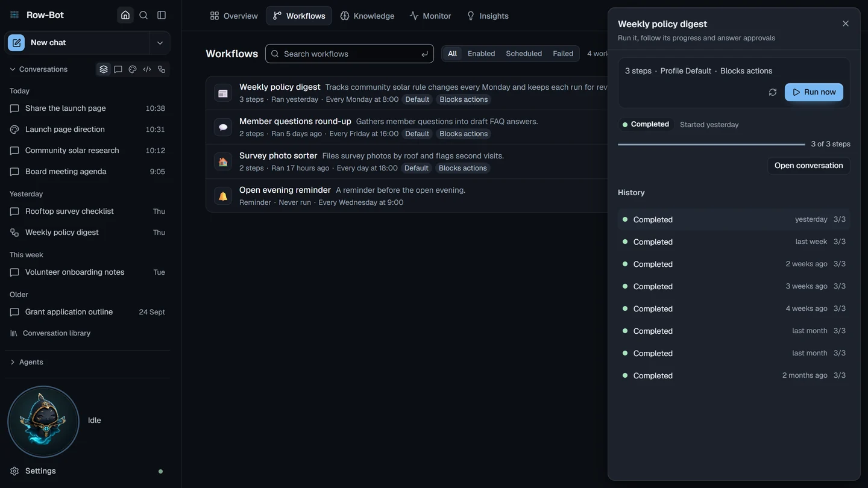Filter conversations by chat bubble icon
The image size is (868, 488).
[118, 69]
